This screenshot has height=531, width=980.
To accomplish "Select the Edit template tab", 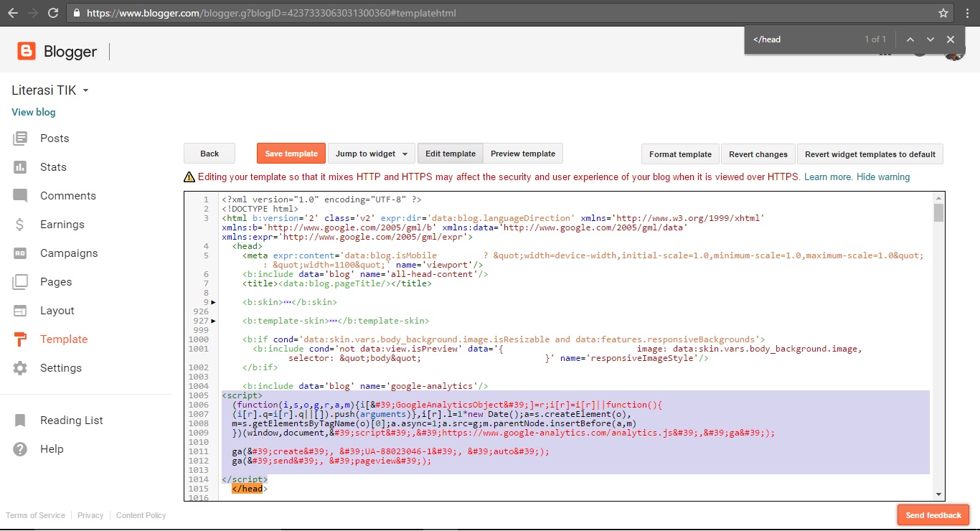I will click(451, 154).
